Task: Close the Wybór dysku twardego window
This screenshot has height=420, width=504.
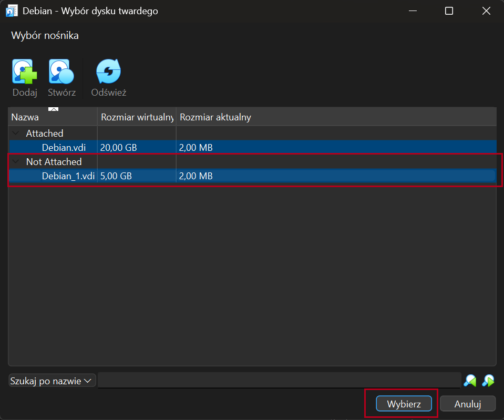Action: [x=486, y=11]
